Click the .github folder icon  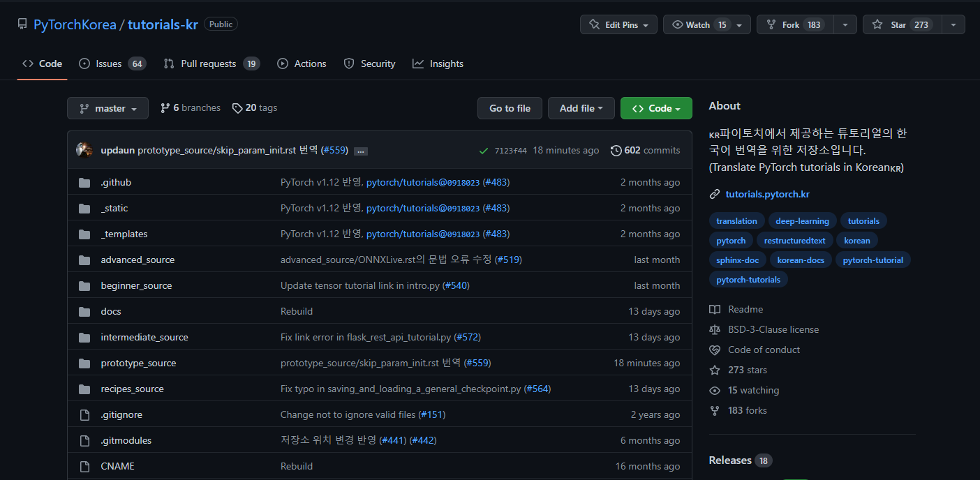[x=84, y=182]
